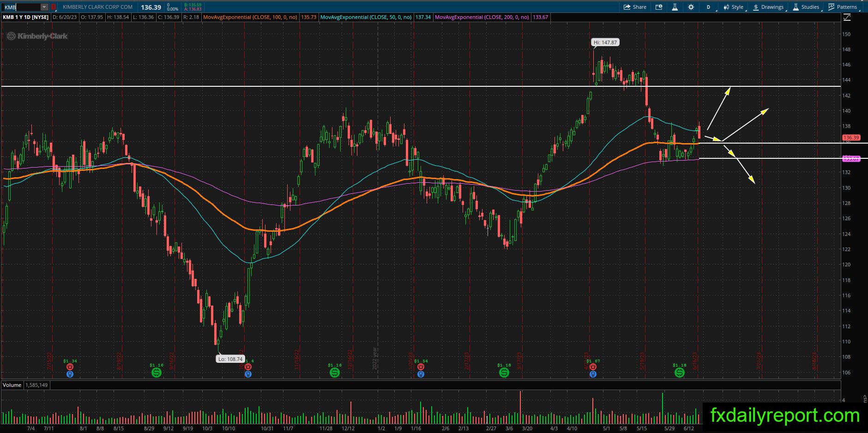Click the 137.34 EMA value readout
The height and width of the screenshot is (433, 868).
click(x=423, y=17)
